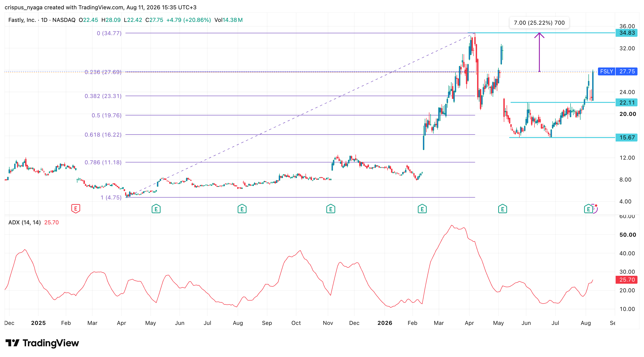Select Fibonacci label '1 (4.75)'
Screen dimensions: 644x357
pos(111,197)
